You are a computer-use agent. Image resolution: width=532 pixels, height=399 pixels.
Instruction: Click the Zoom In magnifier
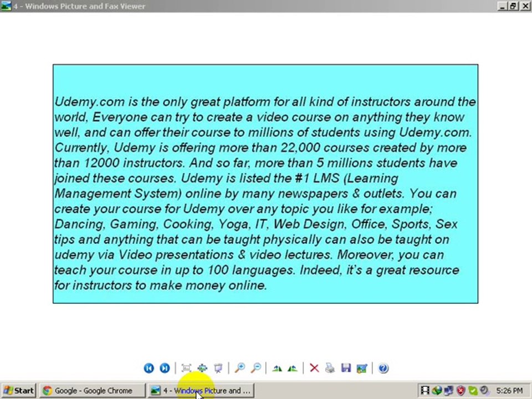240,368
